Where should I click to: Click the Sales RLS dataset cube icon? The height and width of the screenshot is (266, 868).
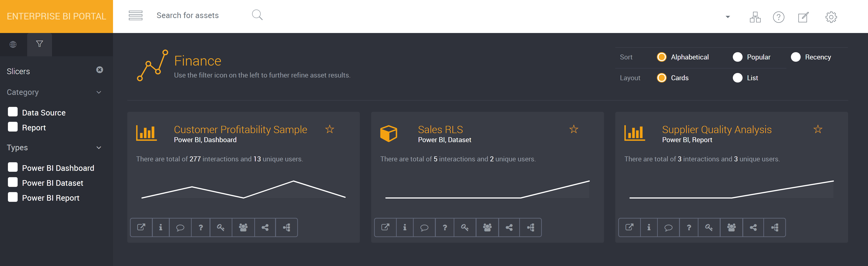(x=389, y=133)
